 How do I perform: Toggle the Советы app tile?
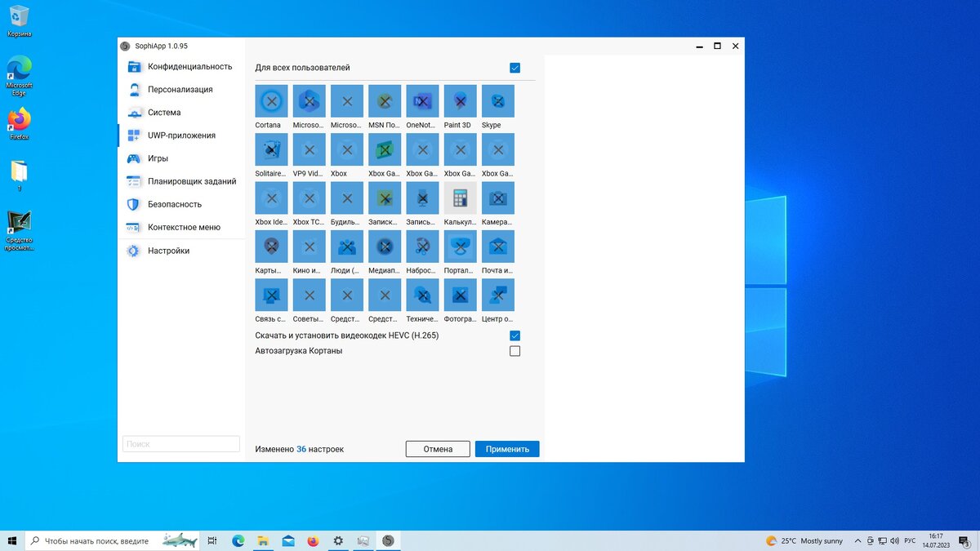pyautogui.click(x=310, y=295)
